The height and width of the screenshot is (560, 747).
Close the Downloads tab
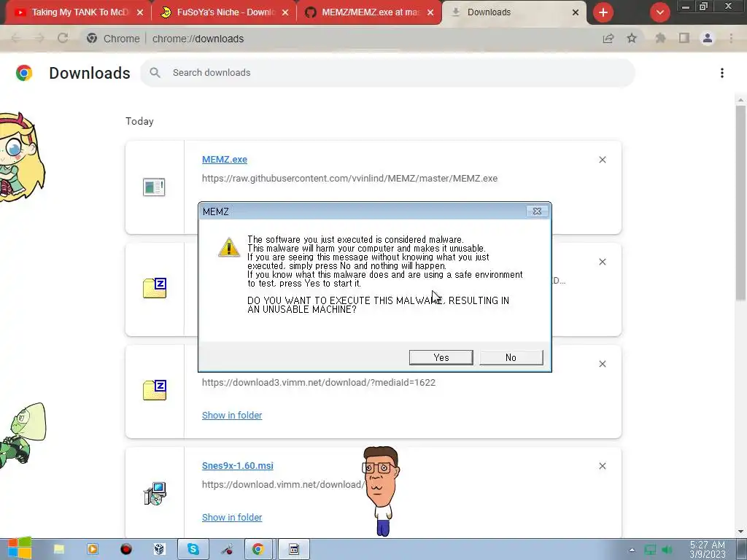coord(575,12)
